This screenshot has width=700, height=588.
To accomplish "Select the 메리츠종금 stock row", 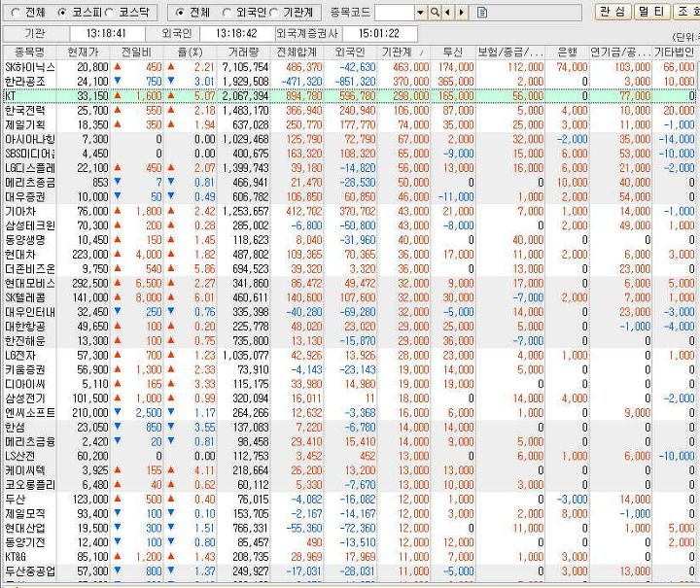I will point(350,183).
